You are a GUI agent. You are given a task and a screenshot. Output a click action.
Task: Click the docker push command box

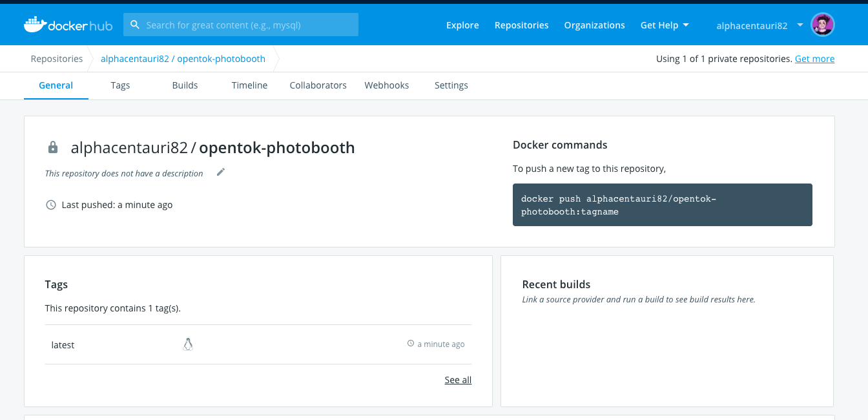(663, 205)
